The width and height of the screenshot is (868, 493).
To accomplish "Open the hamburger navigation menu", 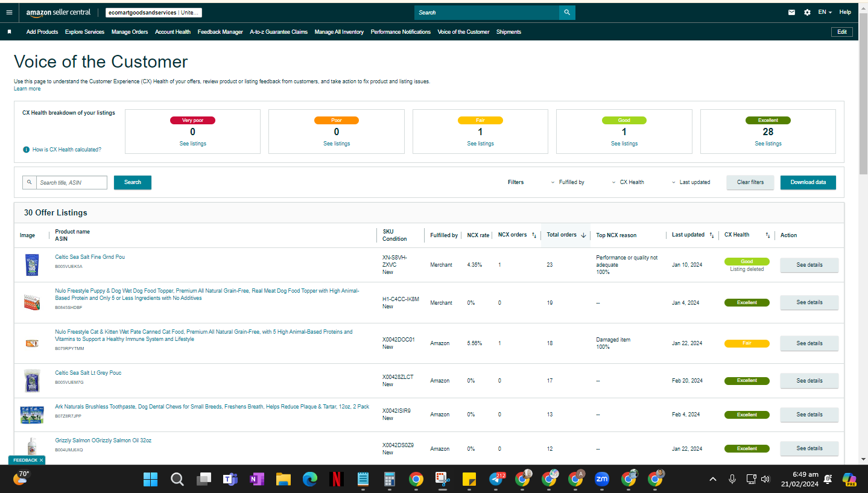I will 9,12.
